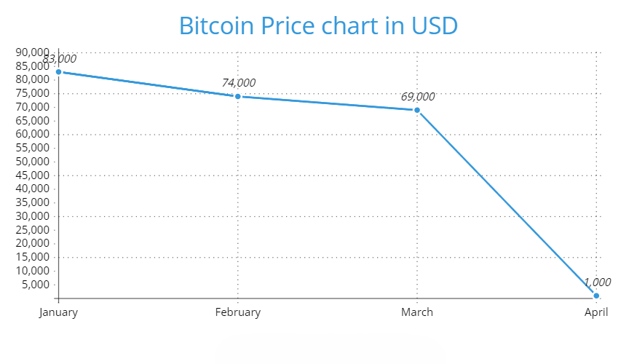Click the 83,000 value label

click(59, 59)
